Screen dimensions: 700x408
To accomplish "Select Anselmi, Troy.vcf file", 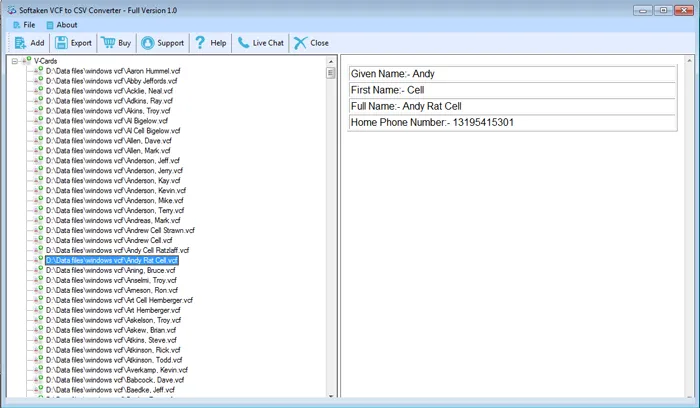I will click(111, 280).
